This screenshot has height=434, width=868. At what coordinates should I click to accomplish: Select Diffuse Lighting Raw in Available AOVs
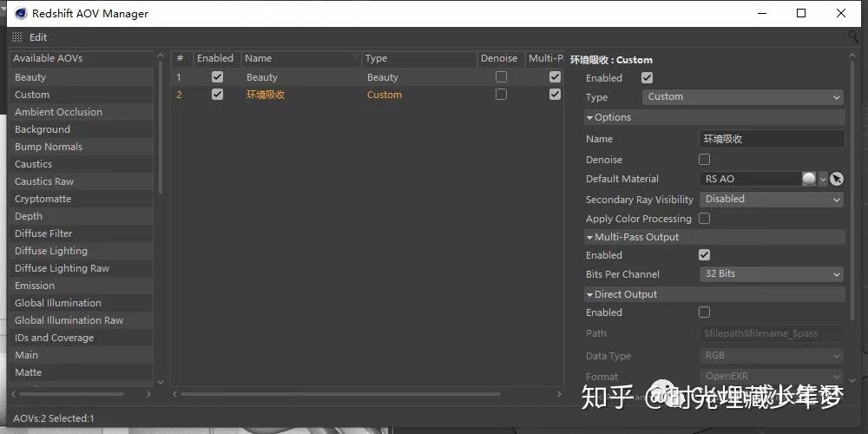tap(82, 268)
